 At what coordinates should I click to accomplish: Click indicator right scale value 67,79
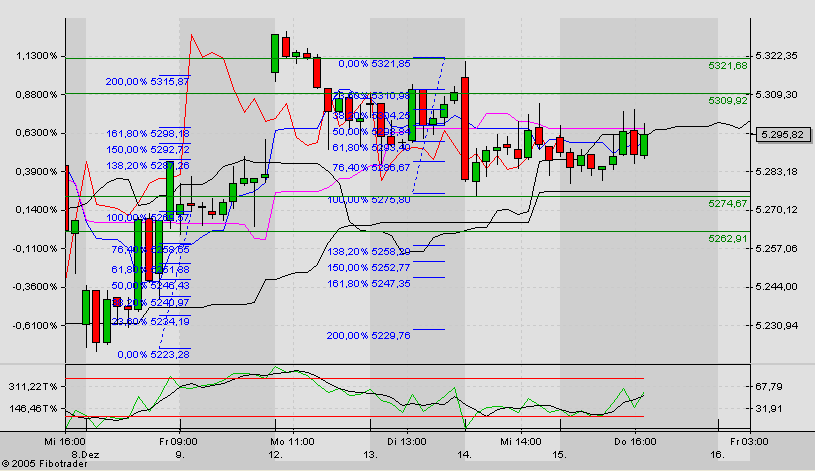click(x=768, y=387)
